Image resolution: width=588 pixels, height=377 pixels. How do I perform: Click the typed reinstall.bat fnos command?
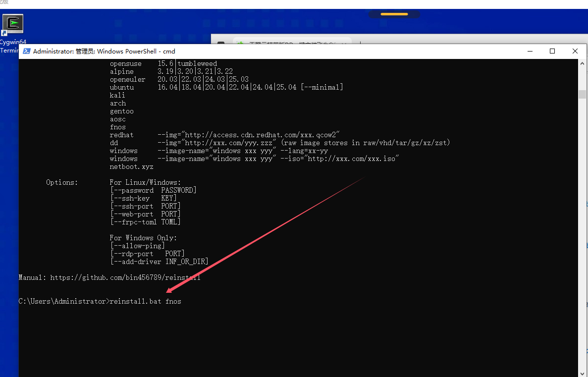click(145, 301)
